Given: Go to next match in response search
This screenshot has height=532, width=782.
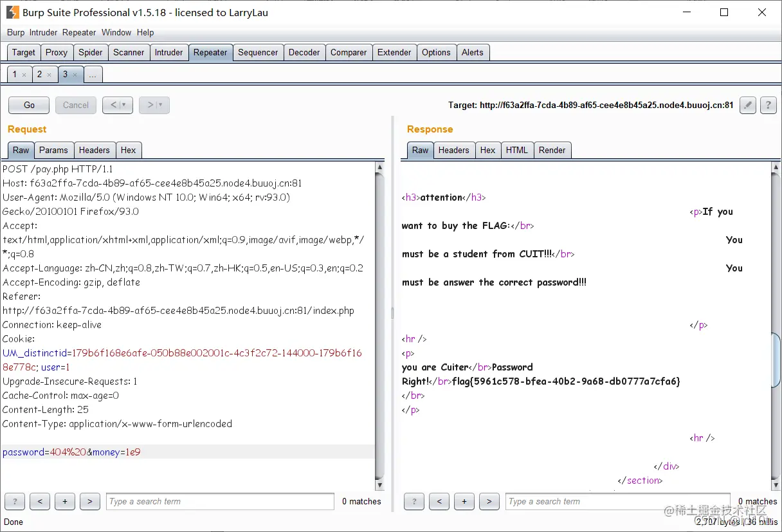Looking at the screenshot, I should [489, 501].
